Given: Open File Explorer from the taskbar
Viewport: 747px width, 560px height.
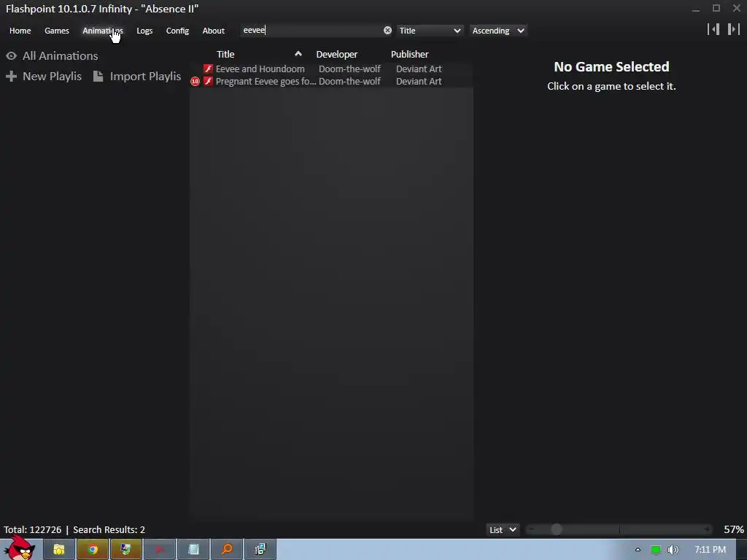Looking at the screenshot, I should coord(59,550).
